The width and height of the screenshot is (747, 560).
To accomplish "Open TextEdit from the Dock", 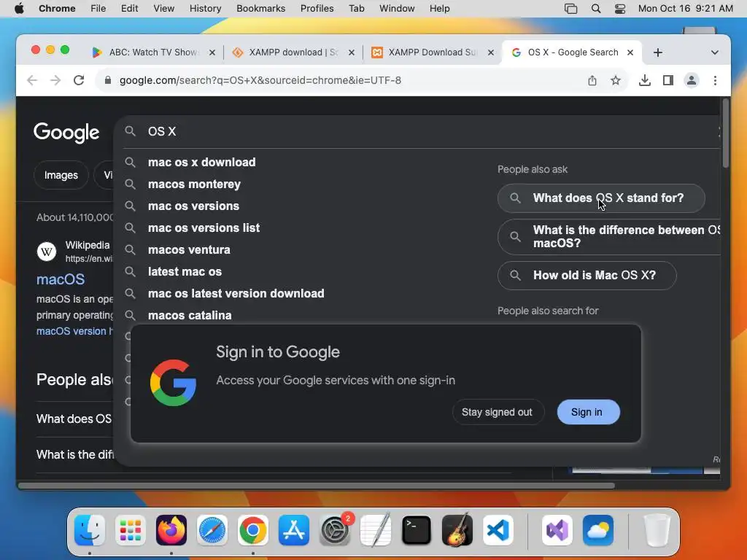I will [376, 530].
